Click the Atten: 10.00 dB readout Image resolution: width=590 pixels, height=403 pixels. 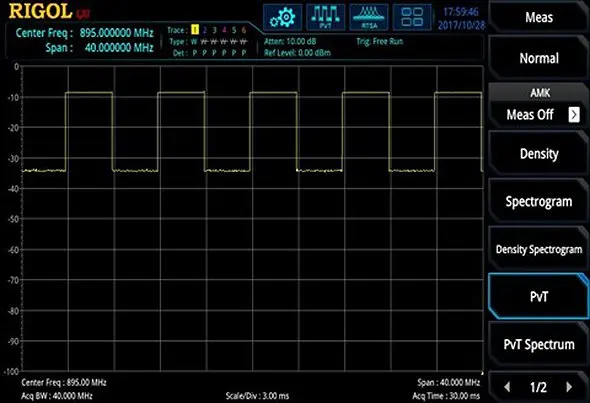290,41
